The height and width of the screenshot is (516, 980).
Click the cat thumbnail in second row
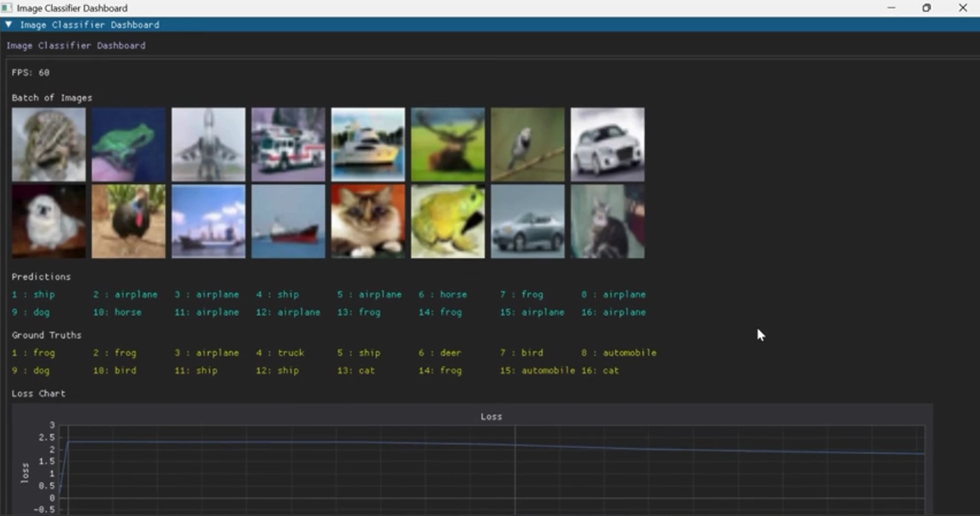[367, 221]
